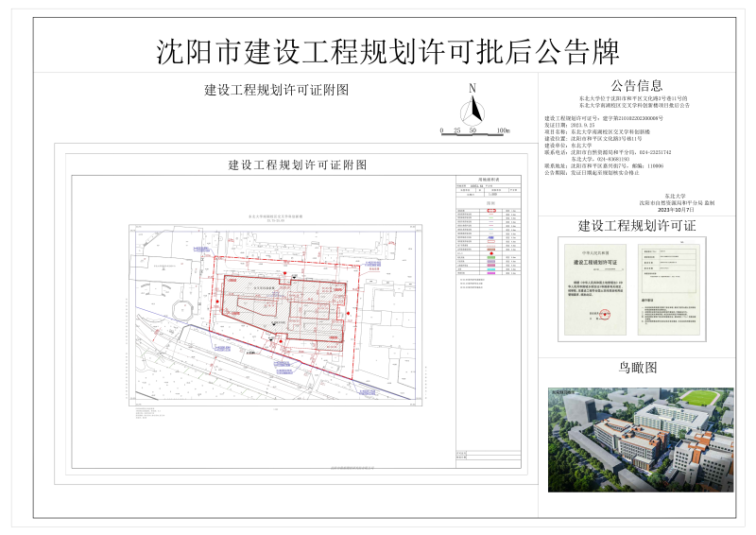Click the 建设工程规划许可证号 line

tap(604, 118)
